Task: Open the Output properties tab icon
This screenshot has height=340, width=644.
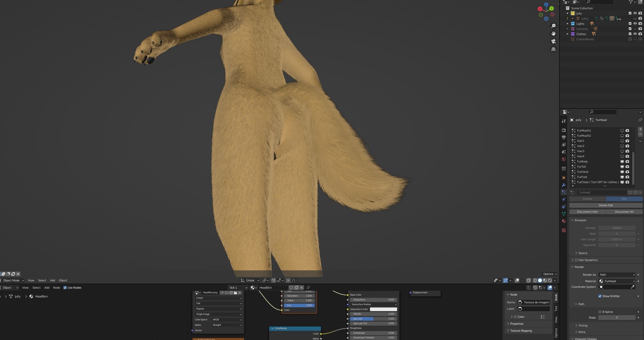Action: click(564, 137)
